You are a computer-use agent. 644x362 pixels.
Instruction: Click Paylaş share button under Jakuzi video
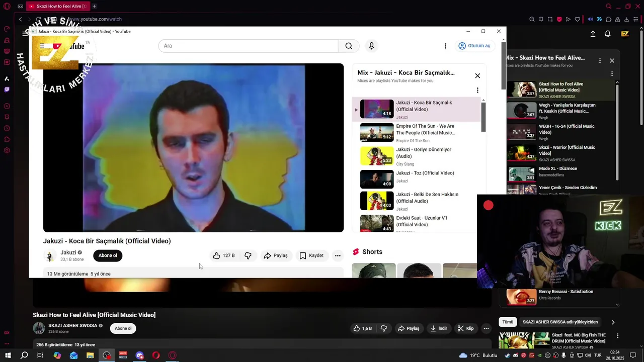(x=276, y=255)
